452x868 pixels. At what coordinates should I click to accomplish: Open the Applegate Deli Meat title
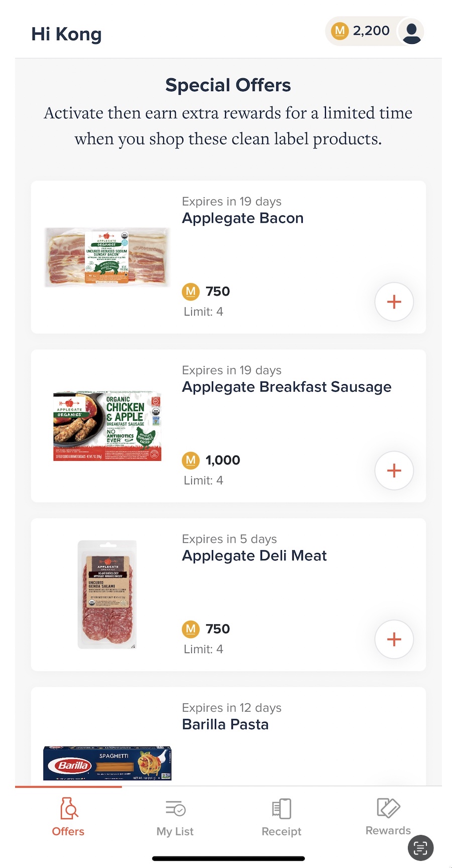(254, 556)
